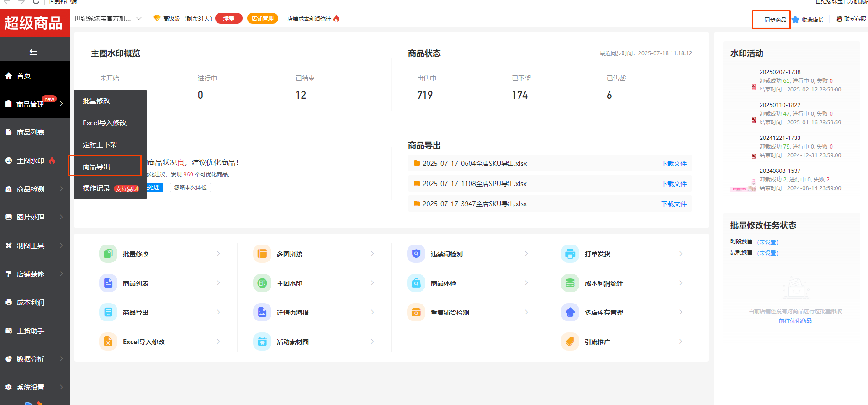Viewport: 868px width, 405px height.
Task: Click the 成本利润统计 green stack icon
Action: click(570, 283)
